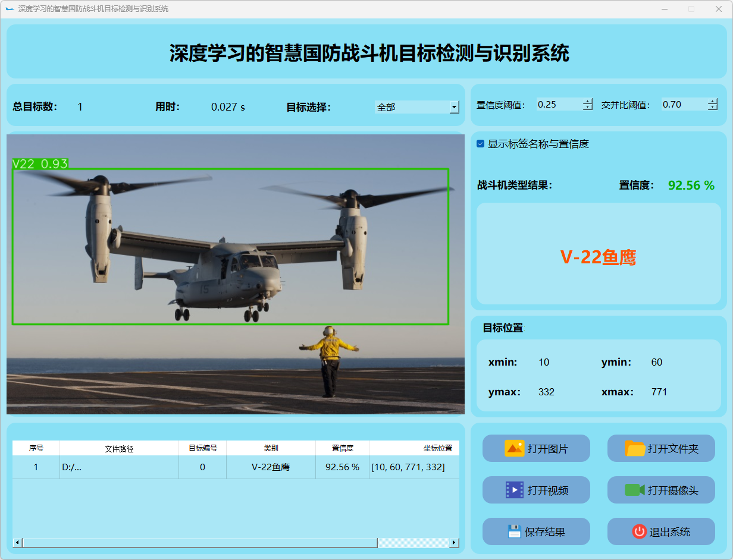Image resolution: width=733 pixels, height=560 pixels.
Task: Click the film icon on 打开视频
Action: coord(515,490)
